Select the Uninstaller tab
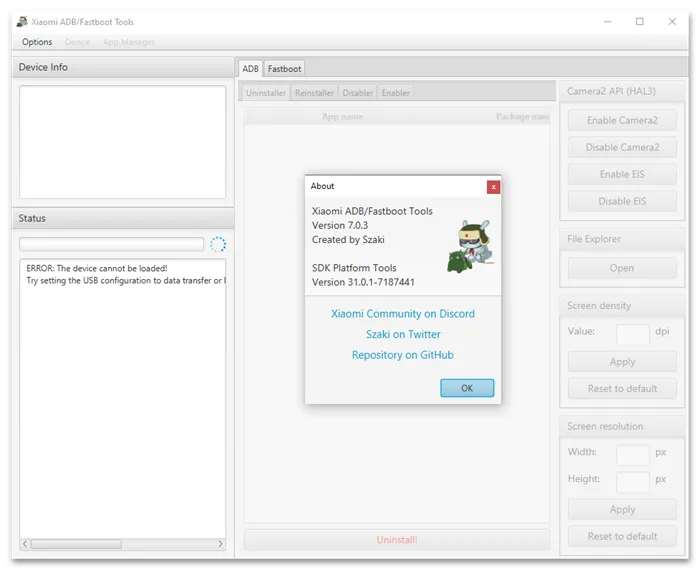This screenshot has width=700, height=570. 266,93
